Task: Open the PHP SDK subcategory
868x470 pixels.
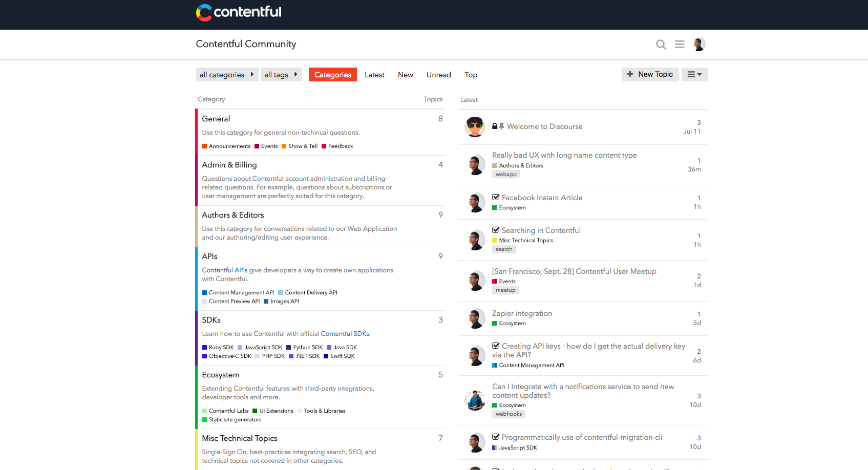Action: tap(270, 356)
